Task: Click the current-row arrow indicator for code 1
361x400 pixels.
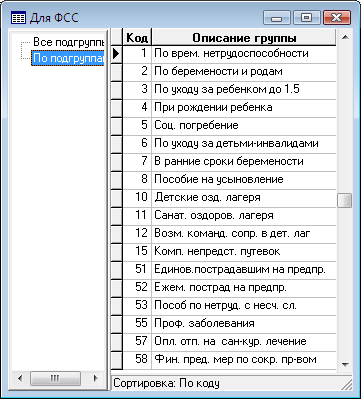Action: pos(117,54)
